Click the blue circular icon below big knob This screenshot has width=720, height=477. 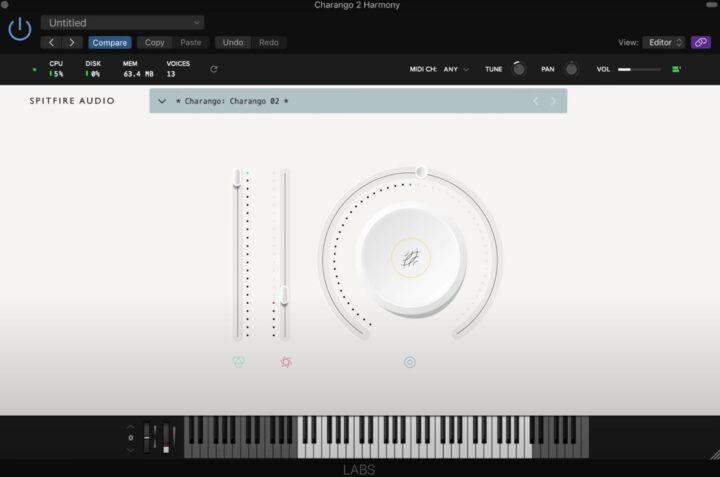tap(410, 362)
